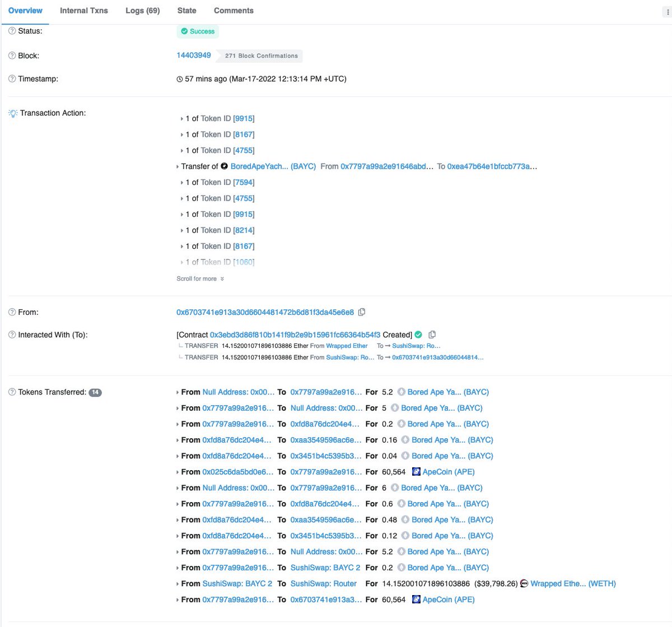672x627 pixels.
Task: Click the 271 Block Confirmations badge
Action: point(262,56)
